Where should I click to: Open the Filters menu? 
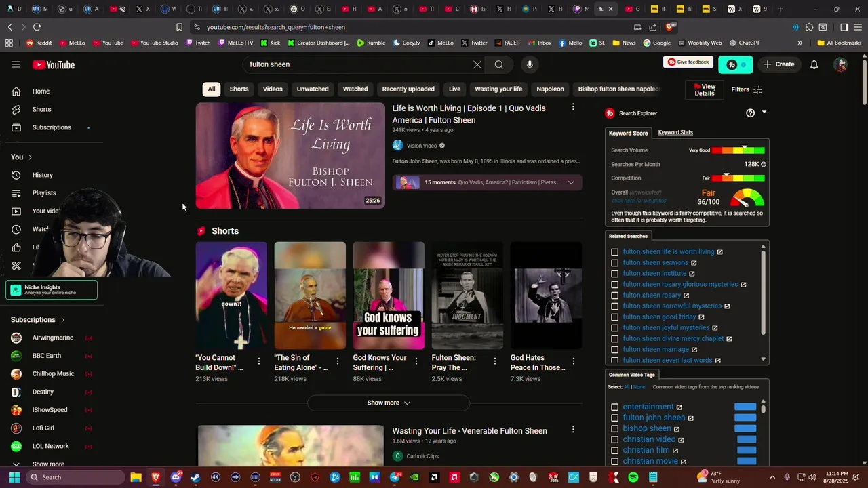[x=747, y=89]
